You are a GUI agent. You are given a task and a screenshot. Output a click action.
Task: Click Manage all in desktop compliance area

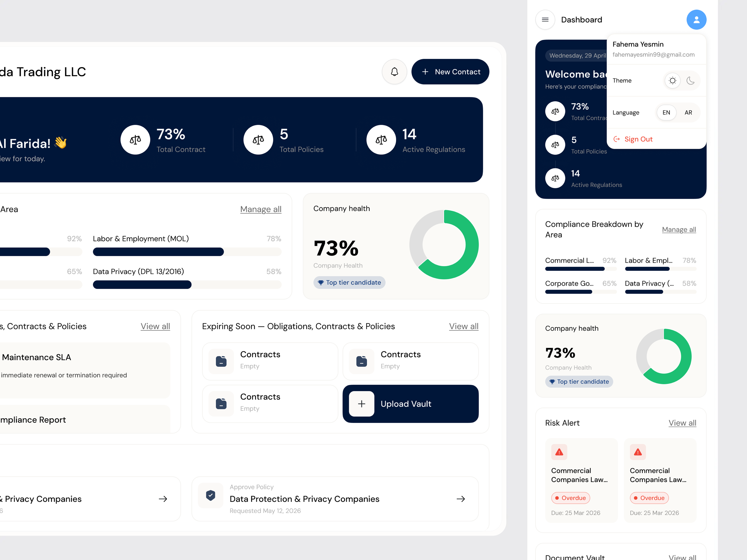[x=261, y=209]
